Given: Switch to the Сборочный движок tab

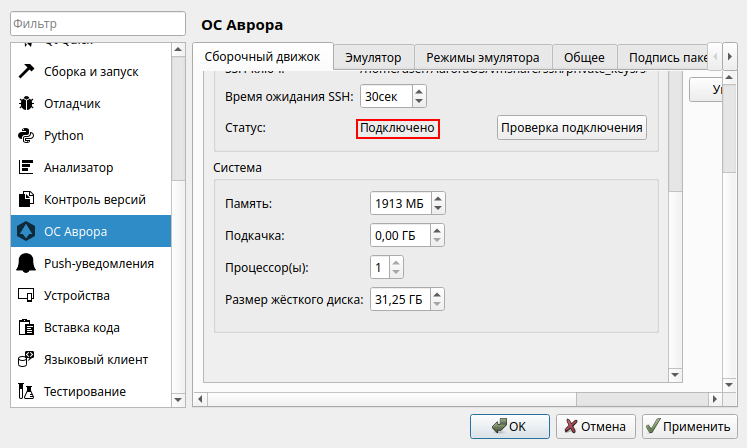Looking at the screenshot, I should pyautogui.click(x=262, y=57).
